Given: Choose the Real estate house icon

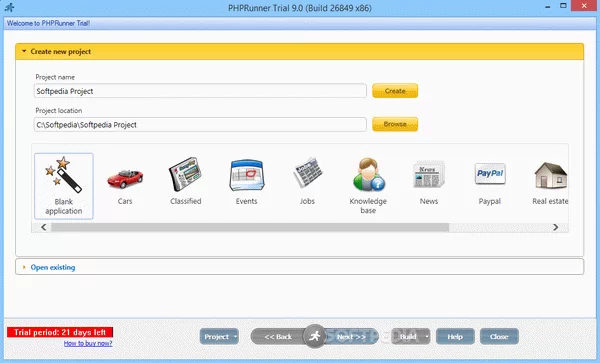Looking at the screenshot, I should coord(551,175).
